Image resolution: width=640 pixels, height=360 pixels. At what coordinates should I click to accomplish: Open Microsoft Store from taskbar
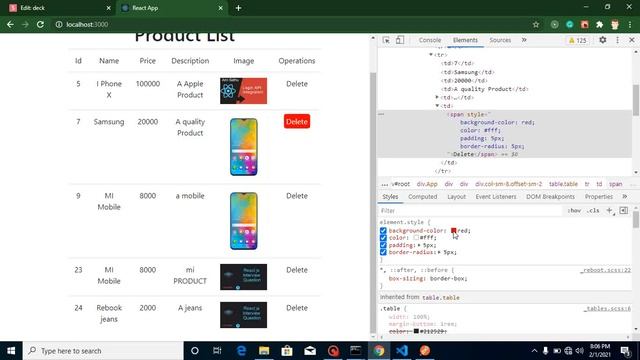coord(287,351)
